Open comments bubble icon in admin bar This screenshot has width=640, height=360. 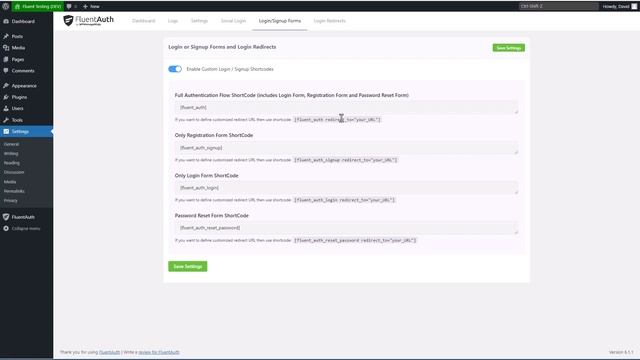(69, 7)
